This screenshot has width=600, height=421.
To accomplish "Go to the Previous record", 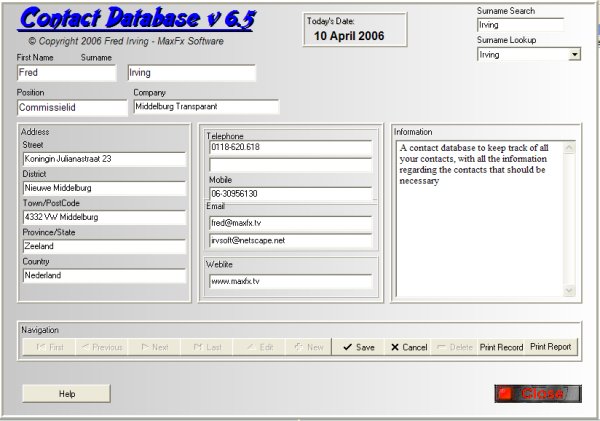I will (x=100, y=347).
